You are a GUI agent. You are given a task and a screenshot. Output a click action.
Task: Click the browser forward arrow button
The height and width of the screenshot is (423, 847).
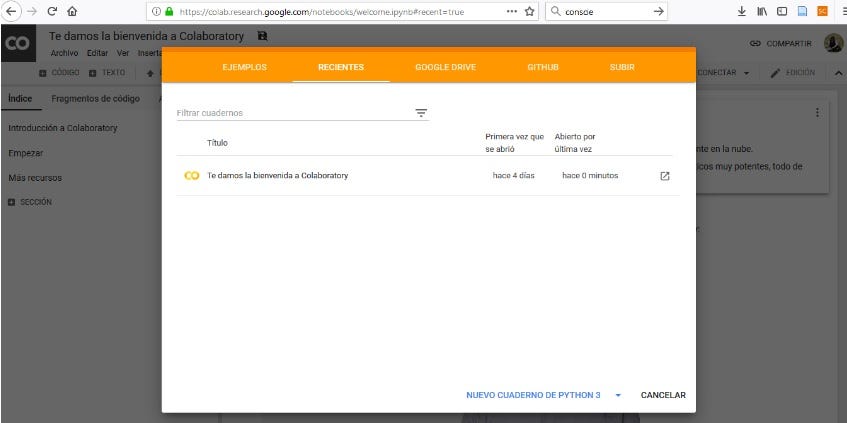pos(32,11)
